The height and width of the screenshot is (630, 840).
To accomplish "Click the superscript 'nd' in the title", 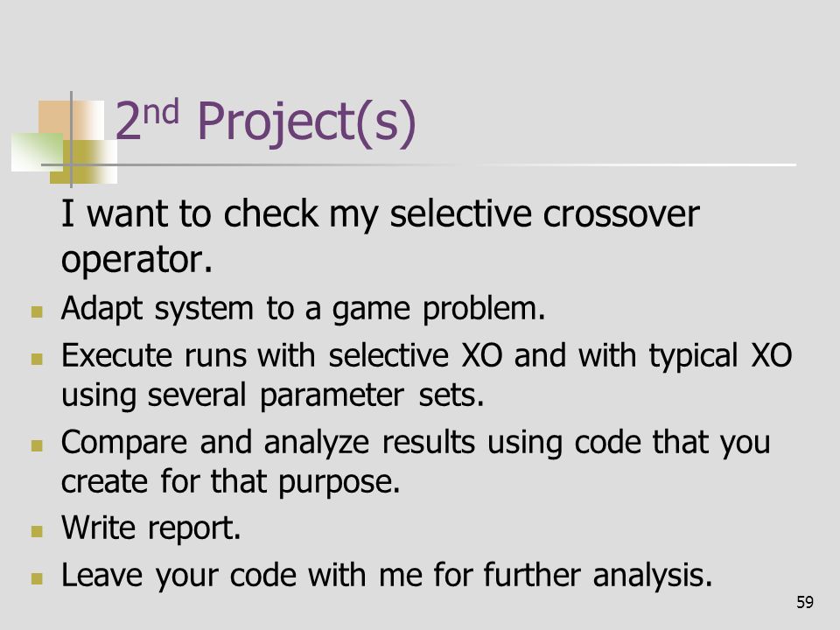I will pos(161,113).
